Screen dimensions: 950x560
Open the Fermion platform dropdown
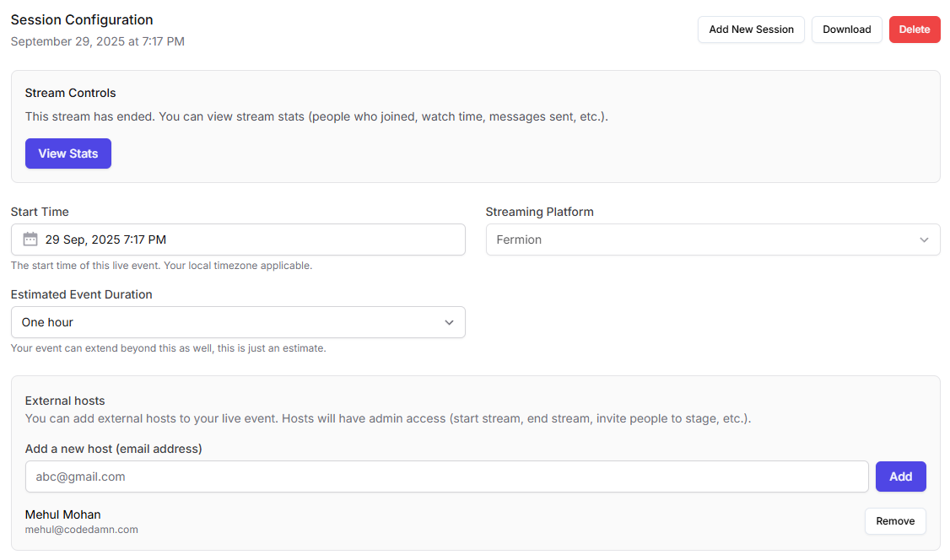tap(712, 240)
